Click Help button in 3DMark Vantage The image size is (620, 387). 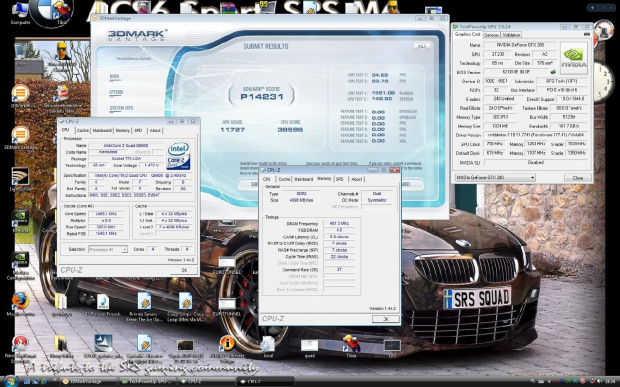coord(422,46)
